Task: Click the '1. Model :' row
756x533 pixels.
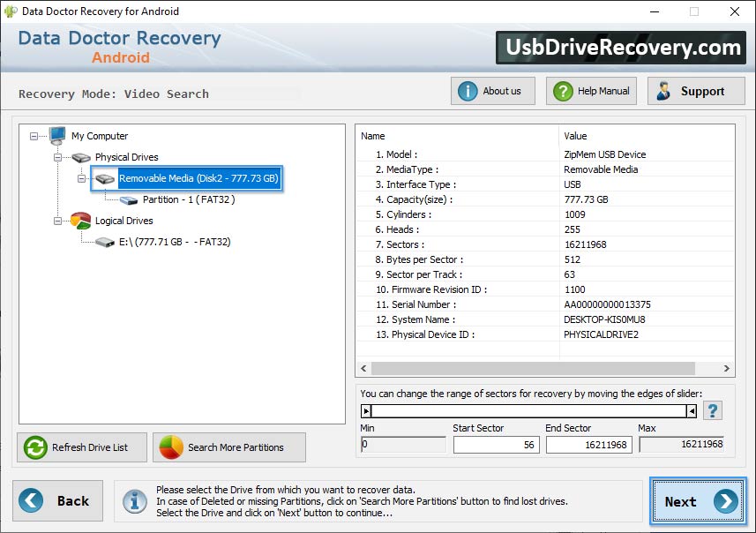Action: [x=545, y=154]
